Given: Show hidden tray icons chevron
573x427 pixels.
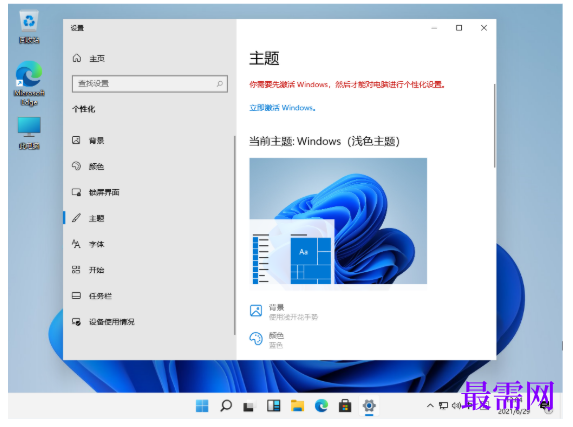Looking at the screenshot, I should click(x=430, y=405).
